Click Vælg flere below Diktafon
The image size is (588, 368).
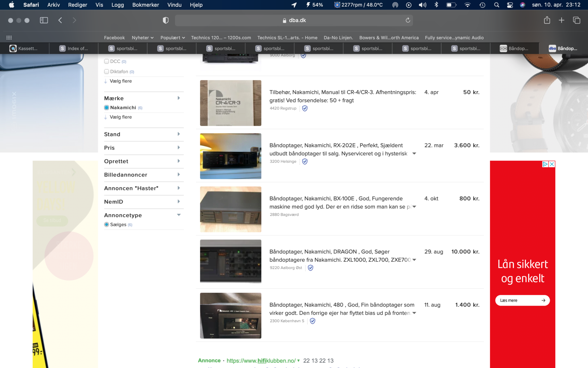[x=120, y=81]
